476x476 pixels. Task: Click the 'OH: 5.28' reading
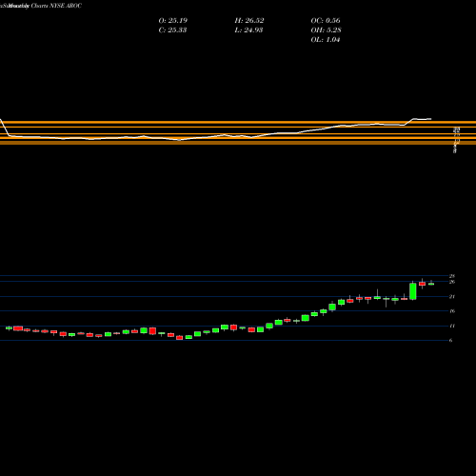[x=326, y=30]
